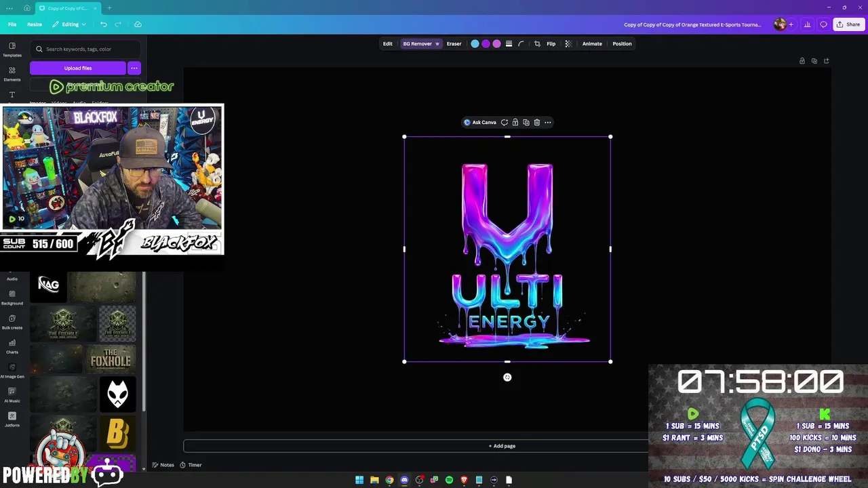Screen dimensions: 868x488
Task: Click the BG Remover button
Action: (x=421, y=44)
